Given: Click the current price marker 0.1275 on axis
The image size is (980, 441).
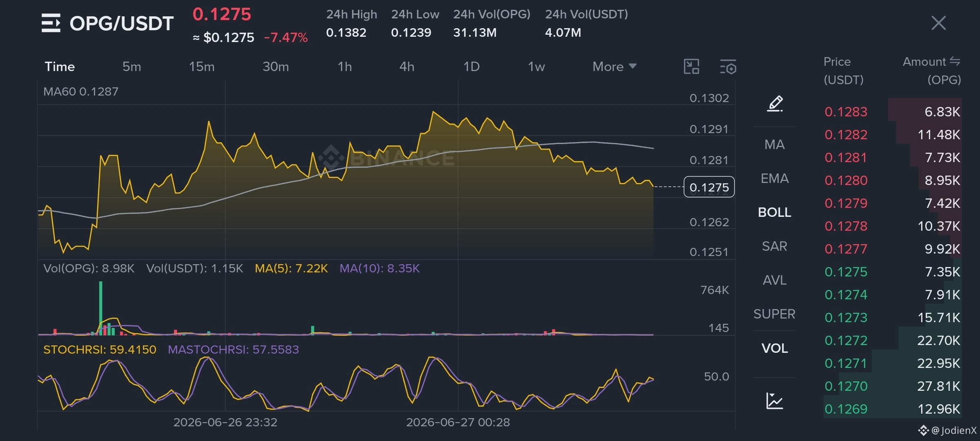Looking at the screenshot, I should pos(709,187).
